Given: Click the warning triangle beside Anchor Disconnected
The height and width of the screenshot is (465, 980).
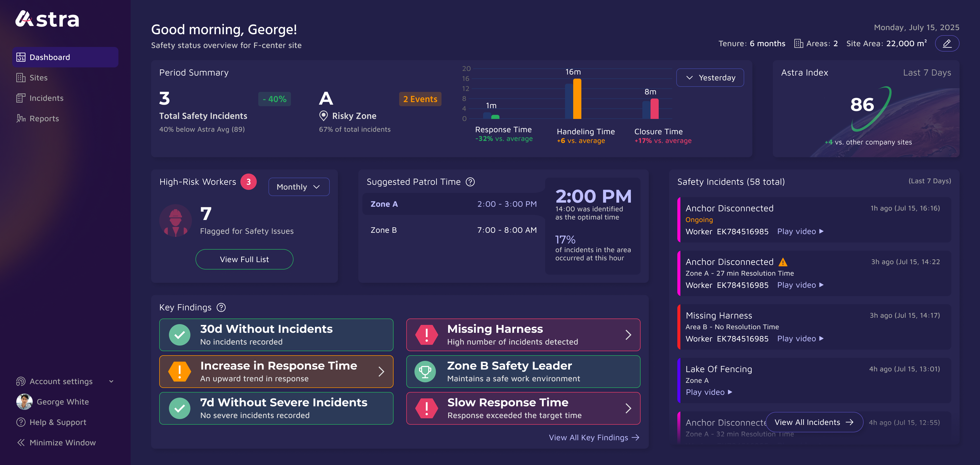Looking at the screenshot, I should click(782, 262).
